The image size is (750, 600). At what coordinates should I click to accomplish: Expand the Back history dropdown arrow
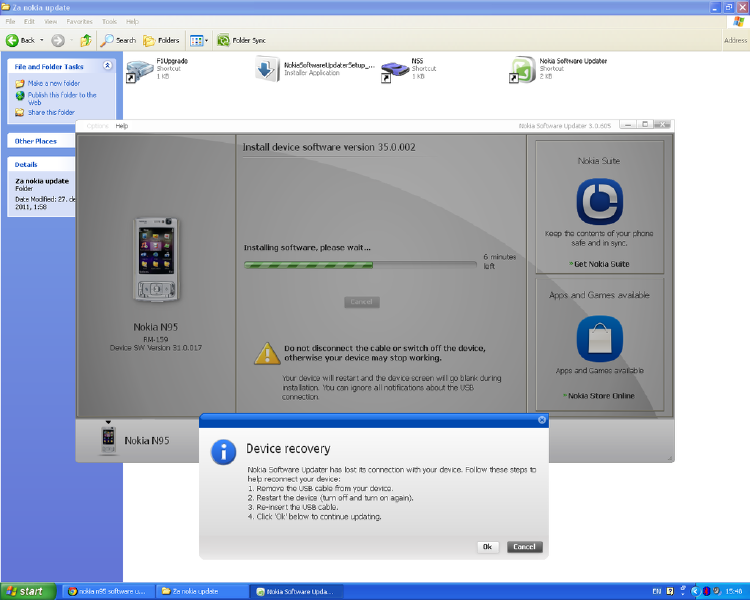[x=42, y=41]
